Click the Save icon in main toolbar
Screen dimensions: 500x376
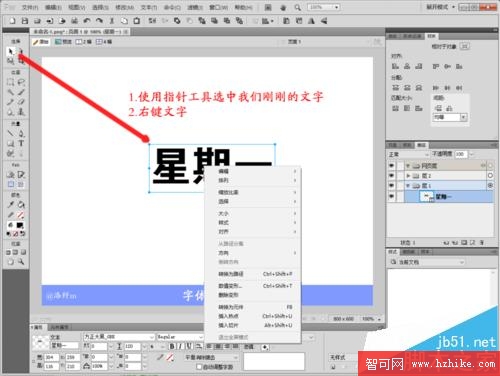[24, 21]
